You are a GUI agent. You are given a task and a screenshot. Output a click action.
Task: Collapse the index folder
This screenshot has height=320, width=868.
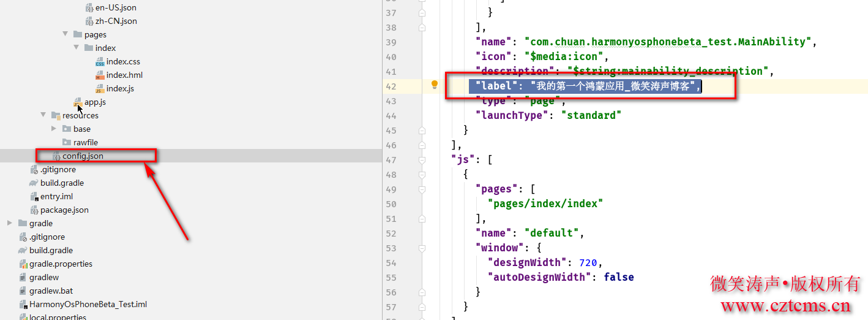point(77,48)
